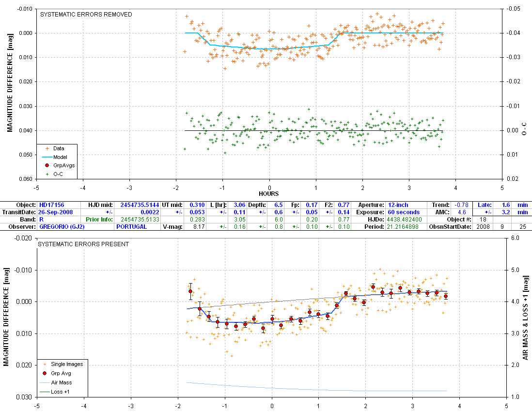Click the prior depth value 6.0
This screenshot has width=532, height=412.
point(279,220)
